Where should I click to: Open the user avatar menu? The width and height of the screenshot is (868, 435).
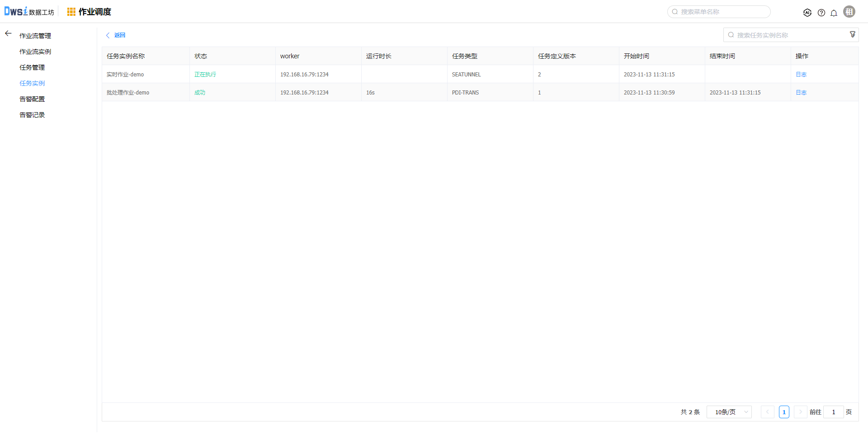tap(849, 12)
